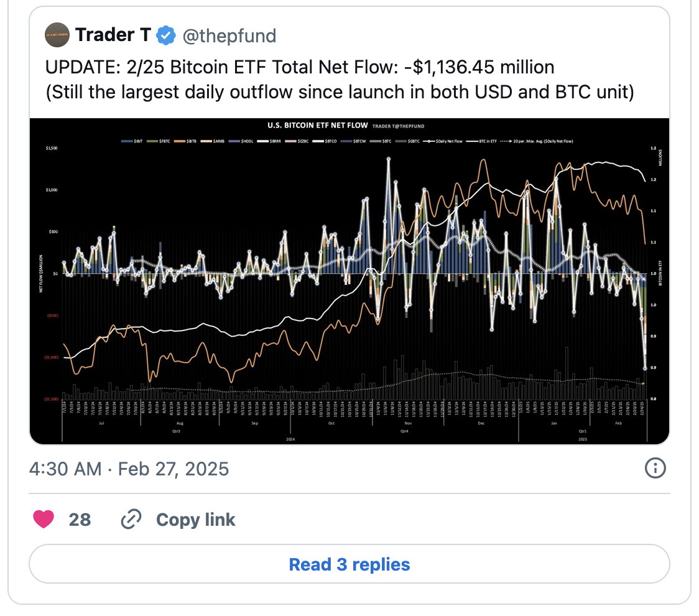Open the Trader T display name
699x616 pixels.
coord(113,36)
